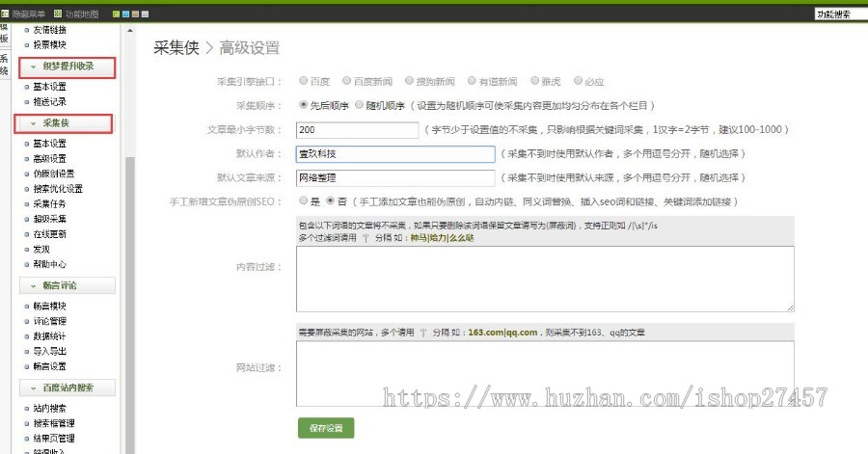The width and height of the screenshot is (868, 454).
Task: Open 基本设置 under 采集侠
Action: (x=50, y=144)
